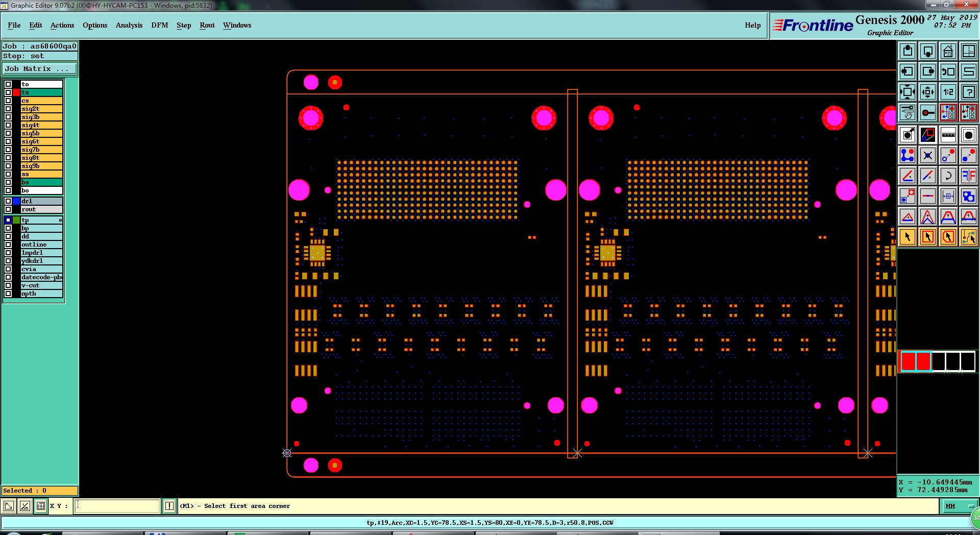This screenshot has width=980, height=535.
Task: Pan the view down with arrow icon
Action: [x=928, y=51]
